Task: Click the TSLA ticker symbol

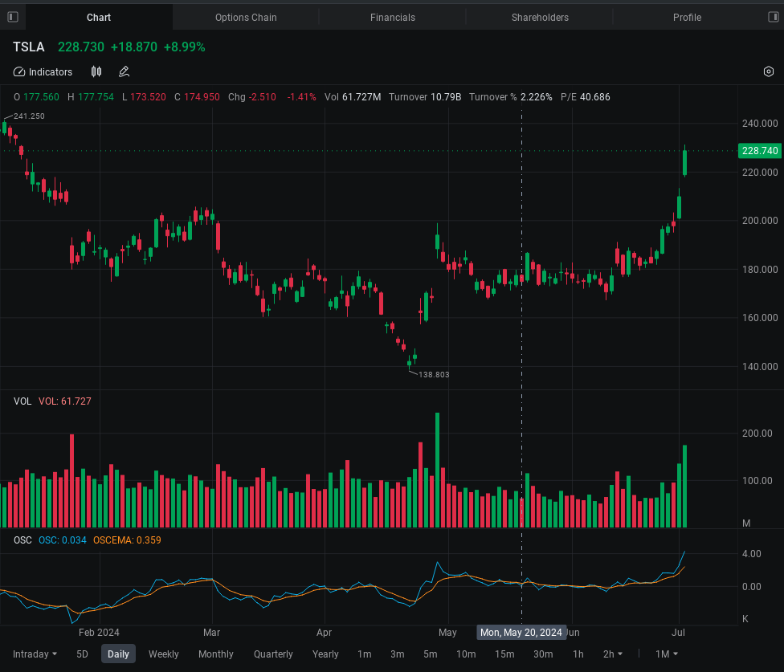Action: pos(28,47)
